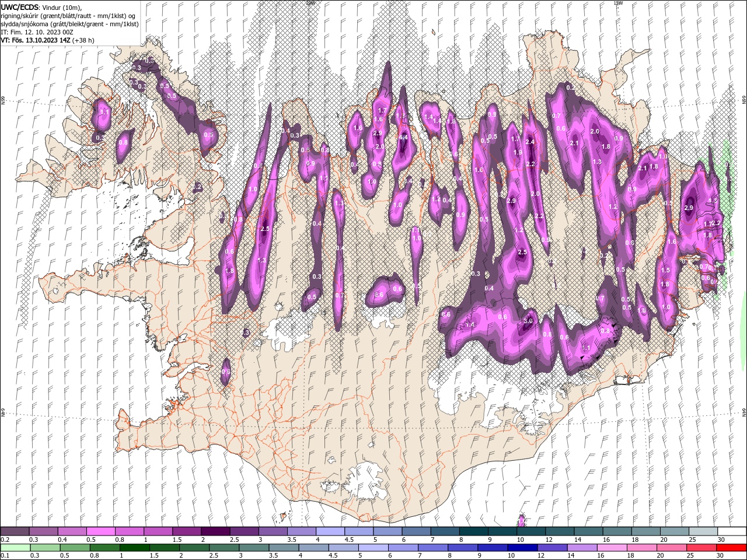Select snow legend swatch between 12 and 14
Viewport: 747px width, 560px height.
[559, 531]
